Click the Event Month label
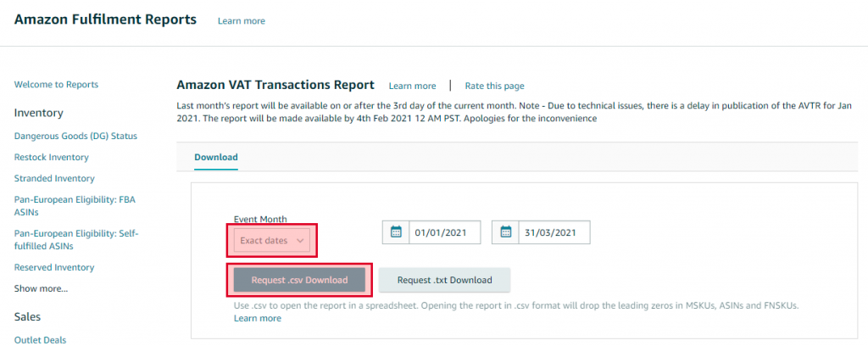 (x=260, y=220)
